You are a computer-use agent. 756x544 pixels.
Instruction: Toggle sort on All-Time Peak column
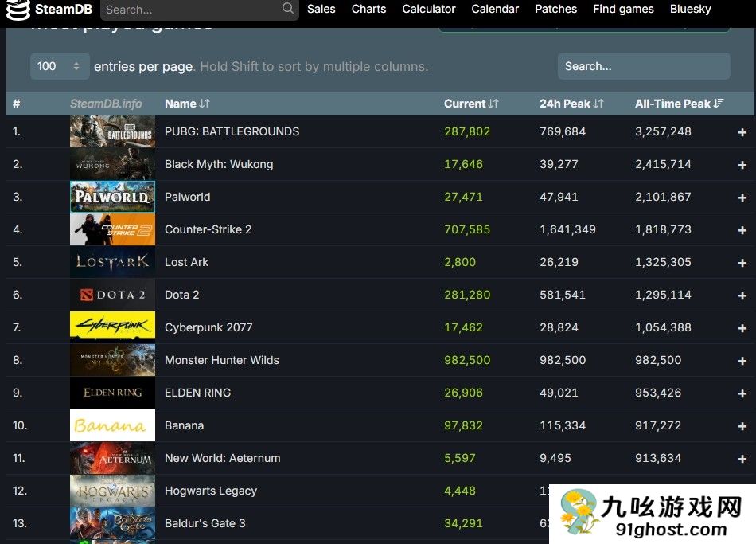[x=679, y=104]
